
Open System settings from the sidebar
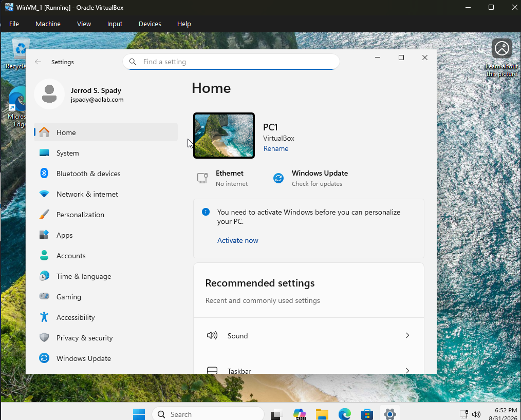[x=106, y=153]
